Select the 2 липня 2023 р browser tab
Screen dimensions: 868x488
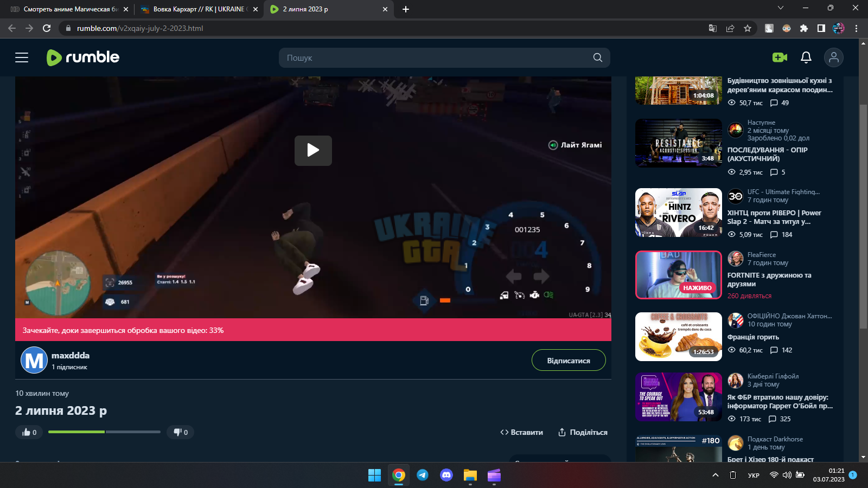[x=328, y=9]
